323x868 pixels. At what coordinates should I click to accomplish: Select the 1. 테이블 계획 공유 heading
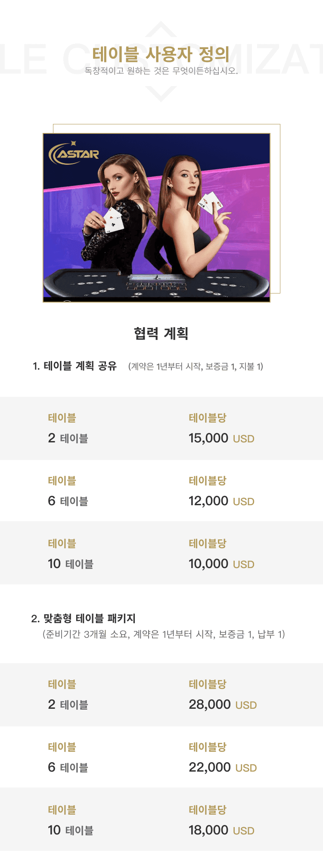pyautogui.click(x=75, y=366)
